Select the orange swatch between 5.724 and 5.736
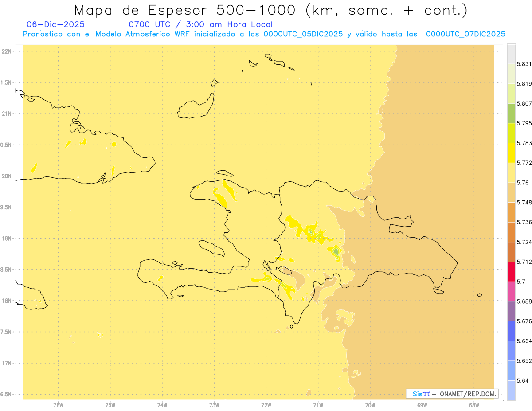Viewport: 532px width, 411px height. tap(511, 232)
